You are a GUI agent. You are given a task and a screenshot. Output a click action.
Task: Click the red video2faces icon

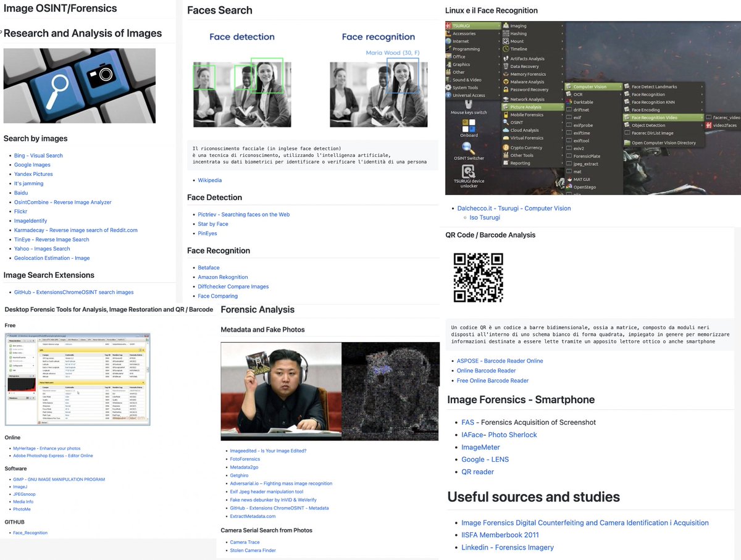coord(708,125)
